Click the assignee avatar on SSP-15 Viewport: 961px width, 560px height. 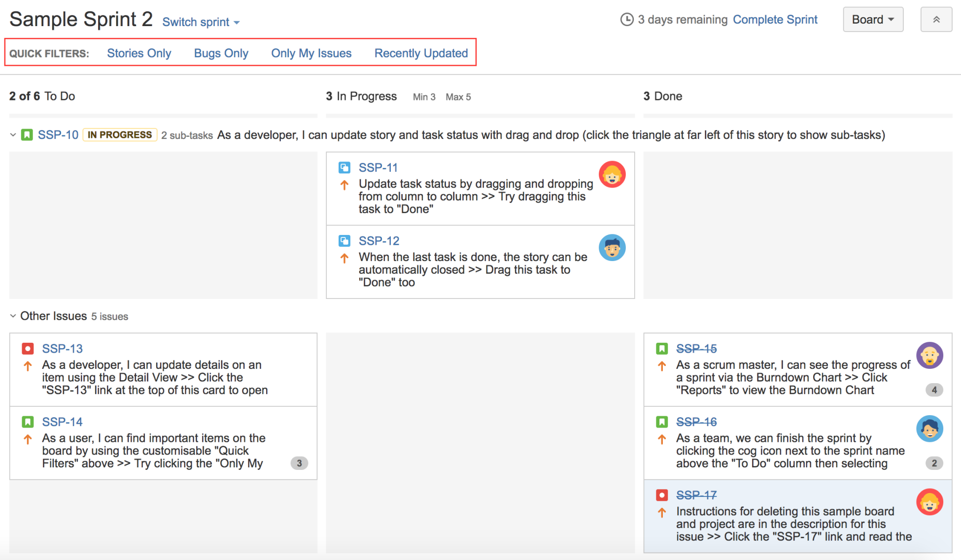point(929,356)
